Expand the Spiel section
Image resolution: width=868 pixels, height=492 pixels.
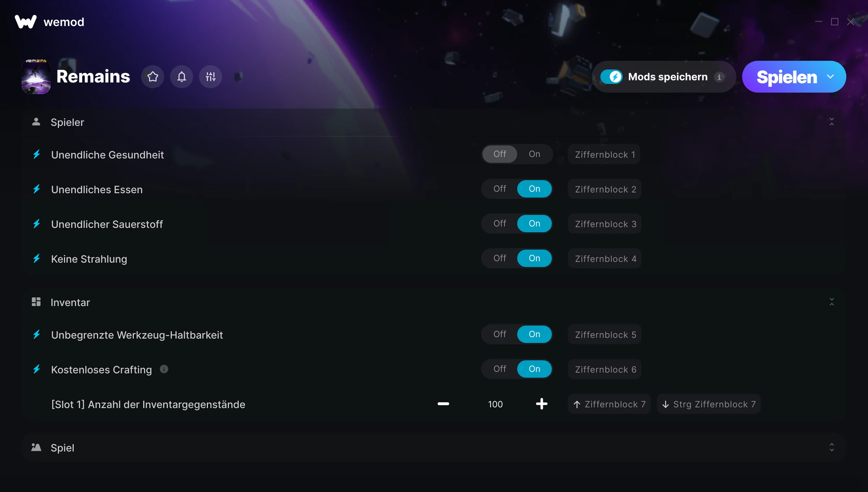(x=832, y=447)
